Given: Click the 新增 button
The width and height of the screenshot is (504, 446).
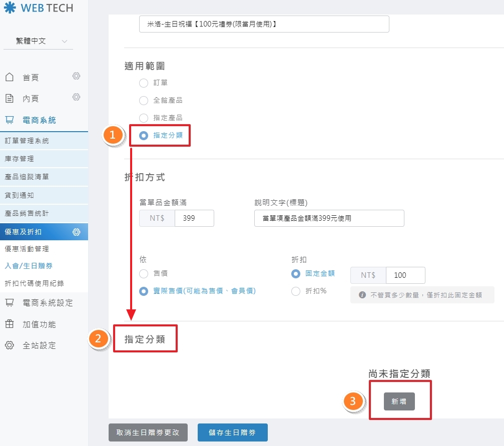Looking at the screenshot, I should [399, 401].
